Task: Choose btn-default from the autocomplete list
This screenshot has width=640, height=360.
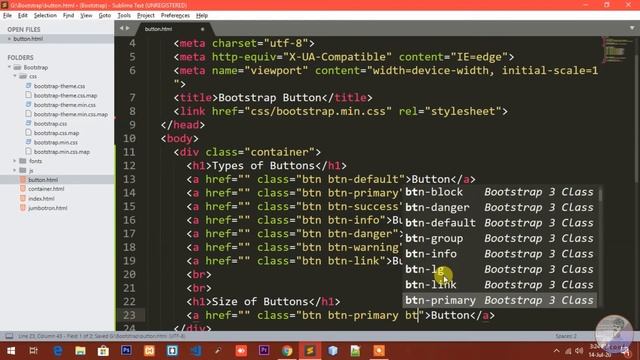Action: [500, 223]
